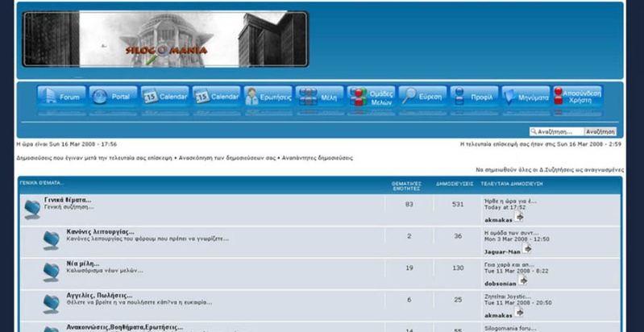Click the Εύρεση search navigation button
This screenshot has height=332, width=644.
tap(422, 97)
